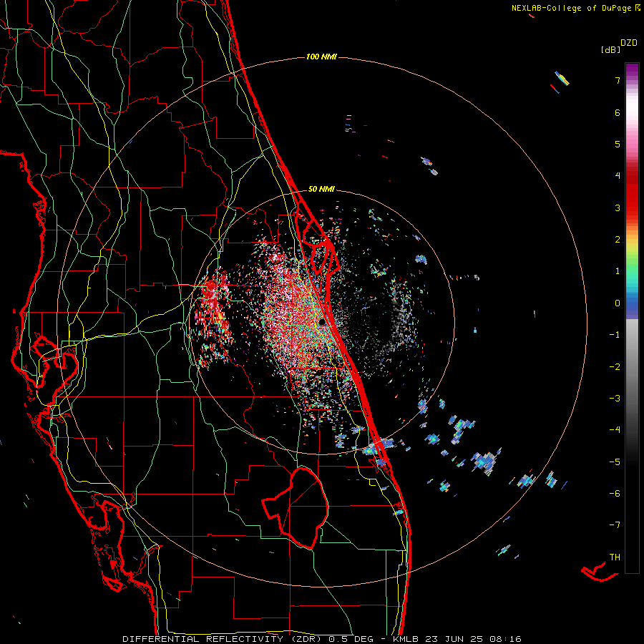Click the 5 value on the color scale
This screenshot has width=644, height=644.
[x=618, y=144]
